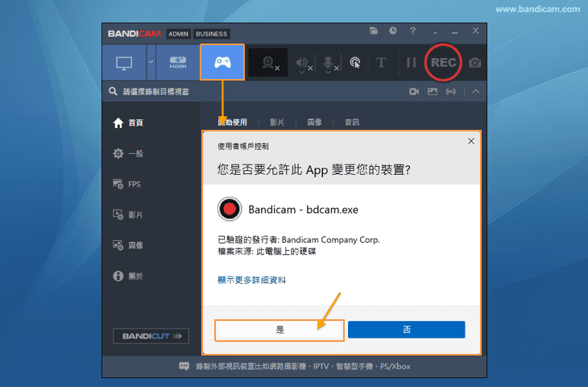
Task: Toggle webcam overlay icon
Action: pyautogui.click(x=268, y=63)
